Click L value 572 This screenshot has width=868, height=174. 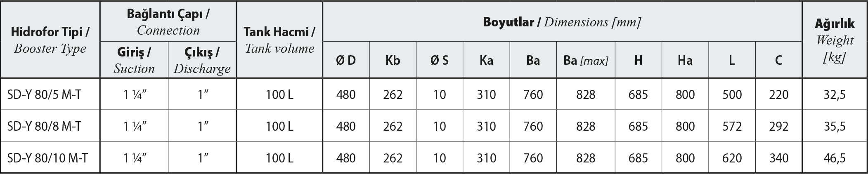pyautogui.click(x=732, y=126)
